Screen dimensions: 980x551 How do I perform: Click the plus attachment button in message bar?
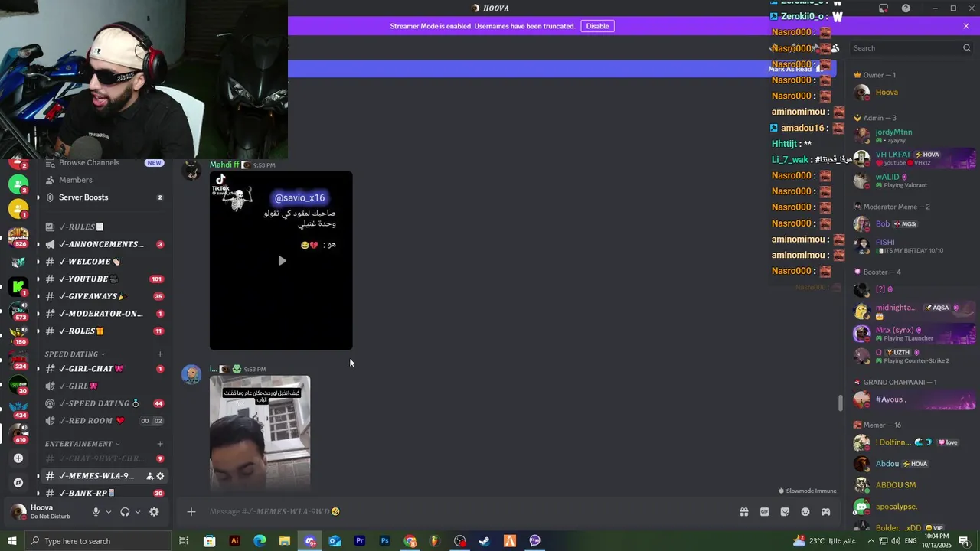point(191,512)
